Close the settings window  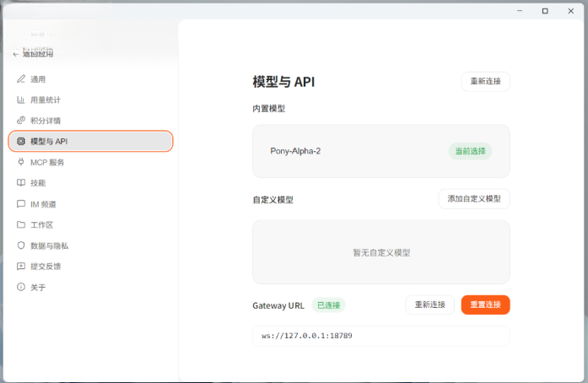571,11
